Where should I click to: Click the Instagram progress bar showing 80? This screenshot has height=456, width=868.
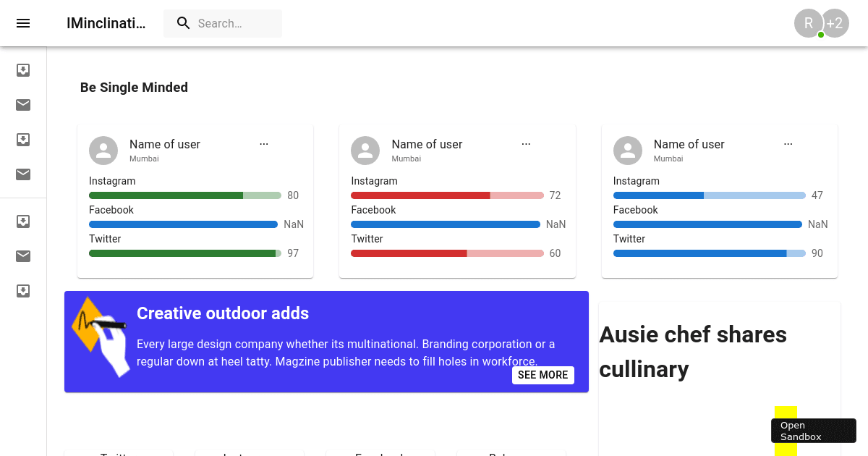[184, 195]
